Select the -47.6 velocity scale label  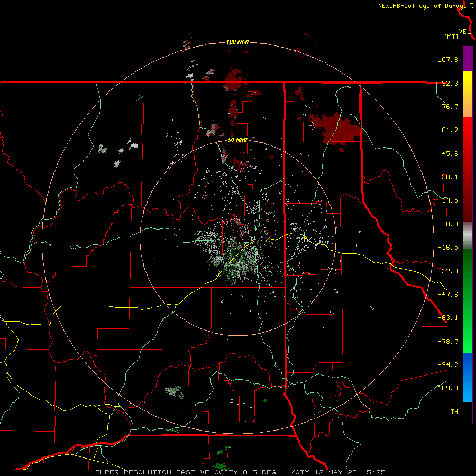[448, 295]
